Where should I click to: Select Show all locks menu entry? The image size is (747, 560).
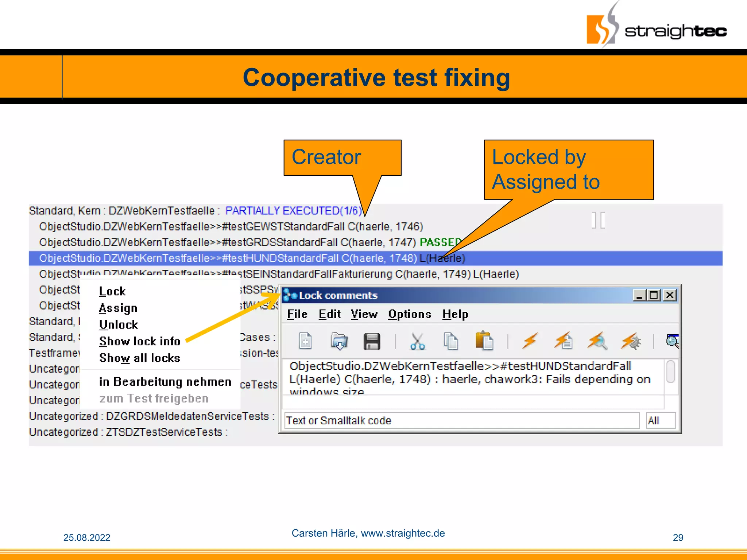140,358
